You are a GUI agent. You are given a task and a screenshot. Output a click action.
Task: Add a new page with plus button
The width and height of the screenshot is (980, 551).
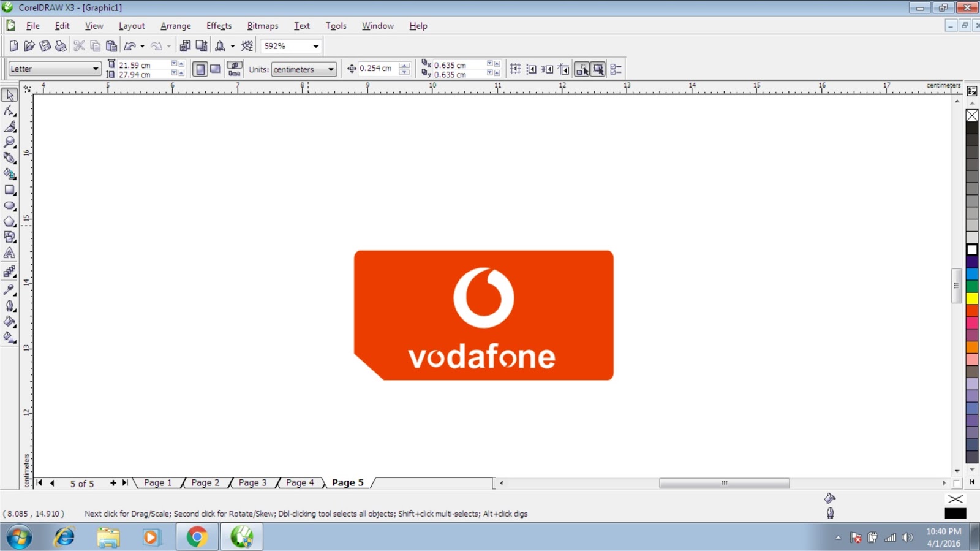tap(113, 483)
